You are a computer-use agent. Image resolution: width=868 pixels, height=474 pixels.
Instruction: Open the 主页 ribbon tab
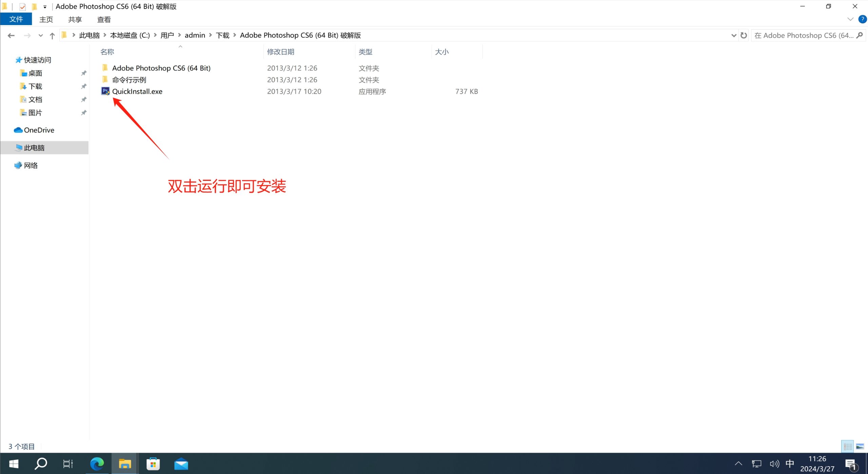click(46, 19)
